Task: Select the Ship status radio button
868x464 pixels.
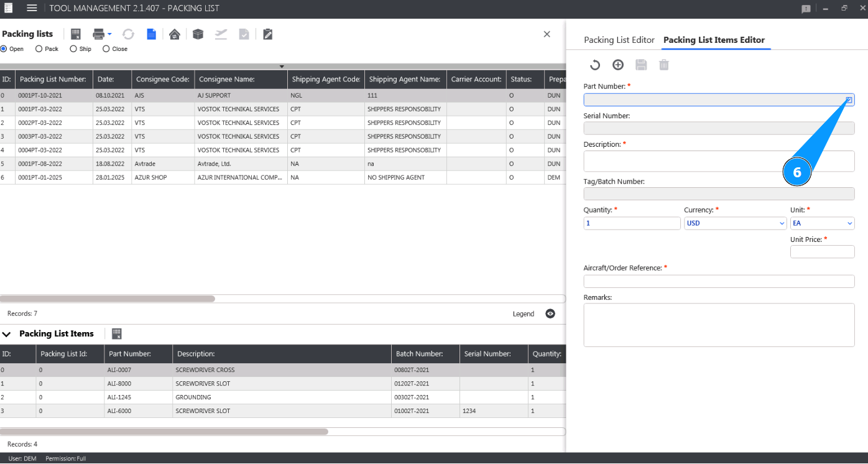Action: click(73, 49)
